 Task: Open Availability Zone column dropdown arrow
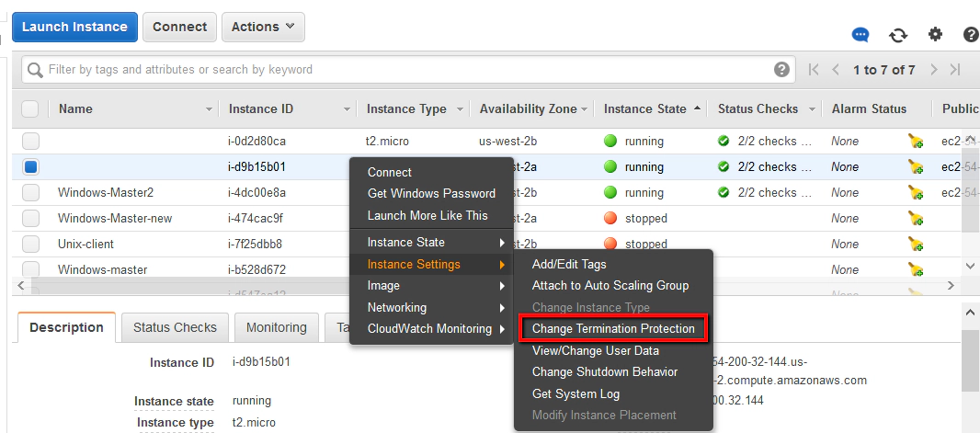tap(585, 109)
